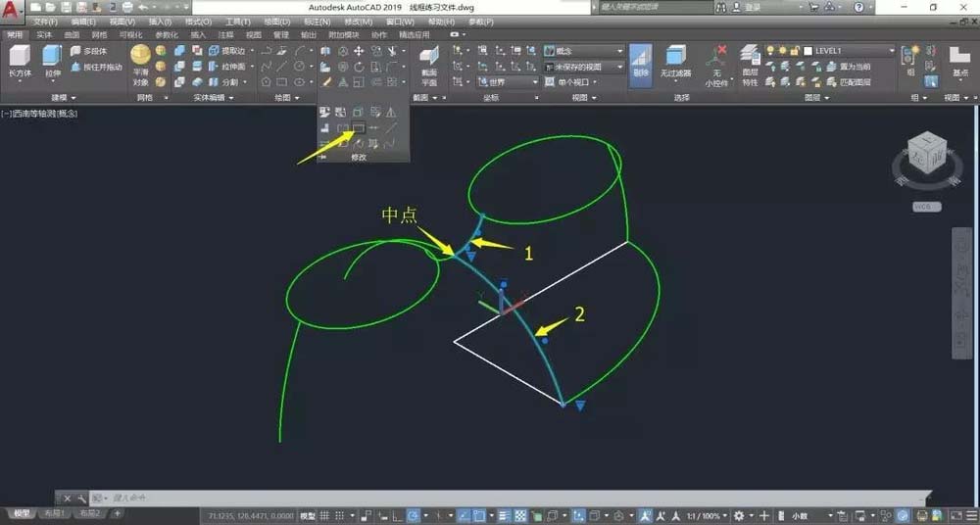The height and width of the screenshot is (525, 980).
Task: Select the Extrude Faces (拉伸面) tool
Action: tap(227, 67)
